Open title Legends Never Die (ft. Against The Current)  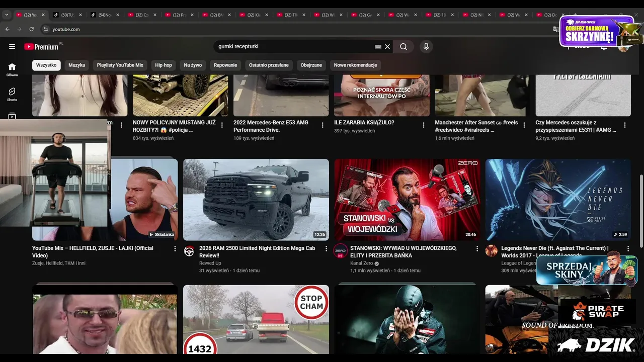[555, 252]
